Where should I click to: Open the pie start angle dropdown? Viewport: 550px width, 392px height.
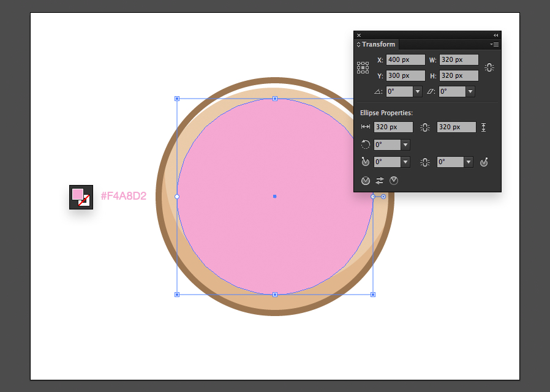pos(405,162)
